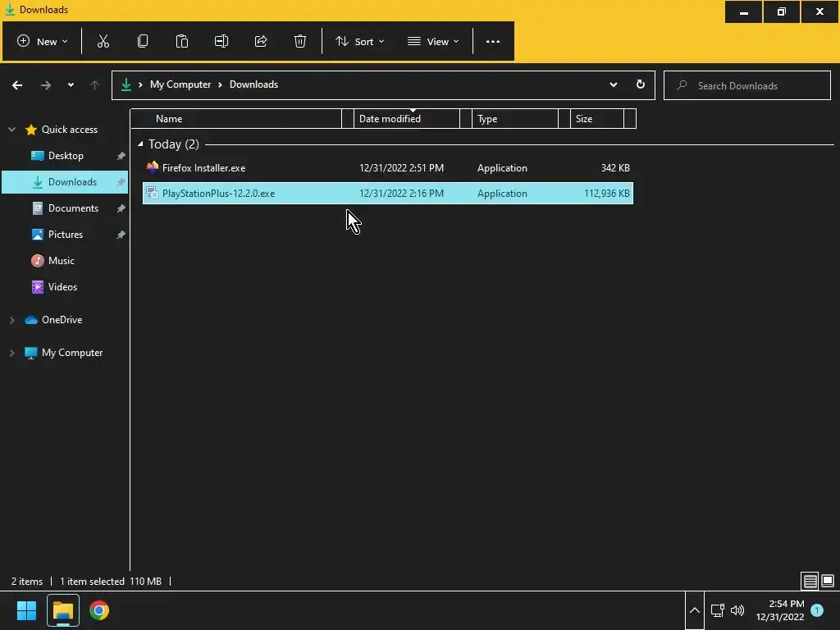Click the Share icon in toolbar
The image size is (840, 630).
[x=261, y=41]
